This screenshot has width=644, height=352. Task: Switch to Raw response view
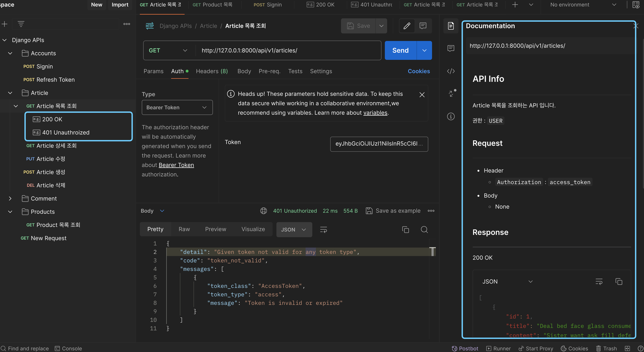click(184, 229)
